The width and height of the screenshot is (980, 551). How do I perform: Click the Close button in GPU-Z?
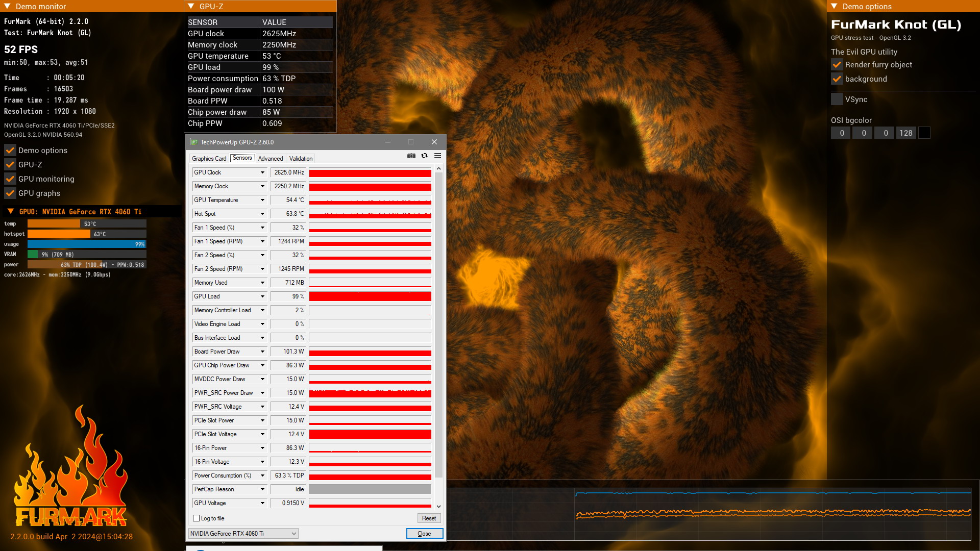[x=424, y=534]
